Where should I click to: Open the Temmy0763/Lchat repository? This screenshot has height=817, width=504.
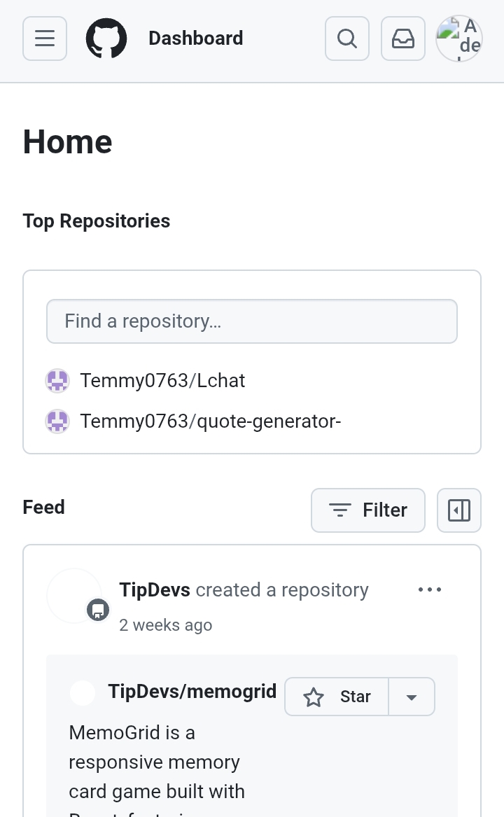coord(162,381)
